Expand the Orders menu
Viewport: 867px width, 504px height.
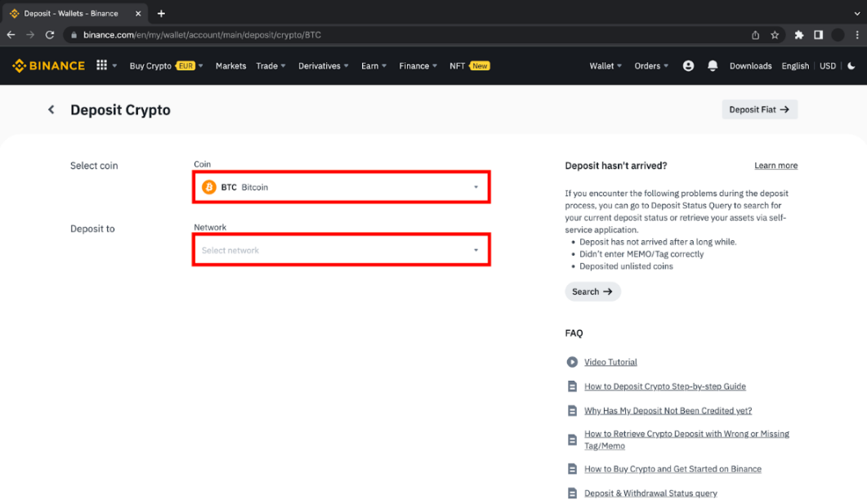click(651, 66)
